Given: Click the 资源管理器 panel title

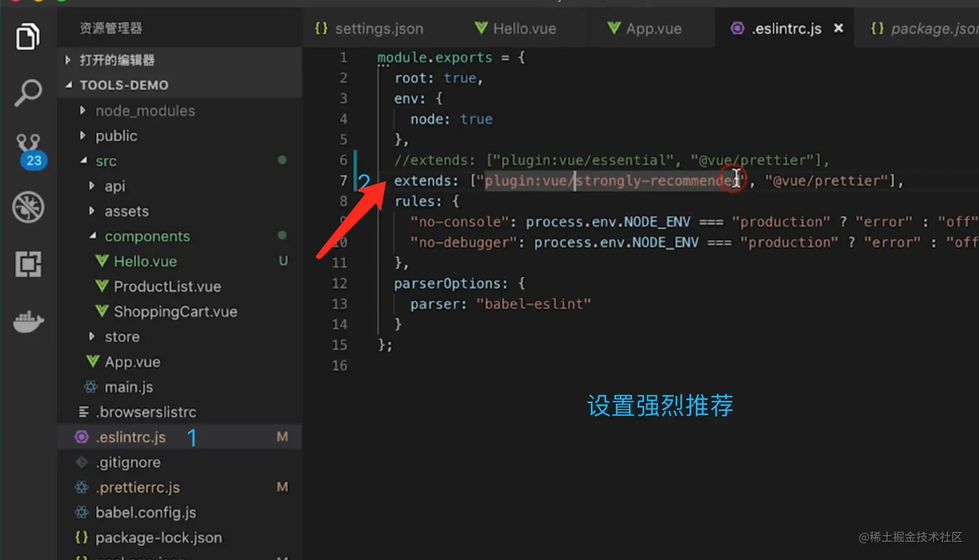Looking at the screenshot, I should tap(111, 28).
